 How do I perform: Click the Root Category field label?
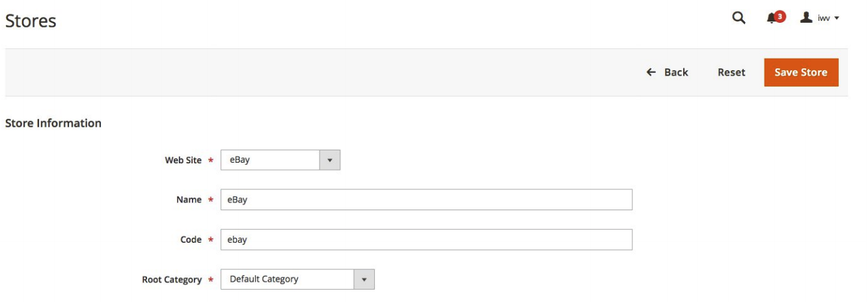tap(172, 280)
